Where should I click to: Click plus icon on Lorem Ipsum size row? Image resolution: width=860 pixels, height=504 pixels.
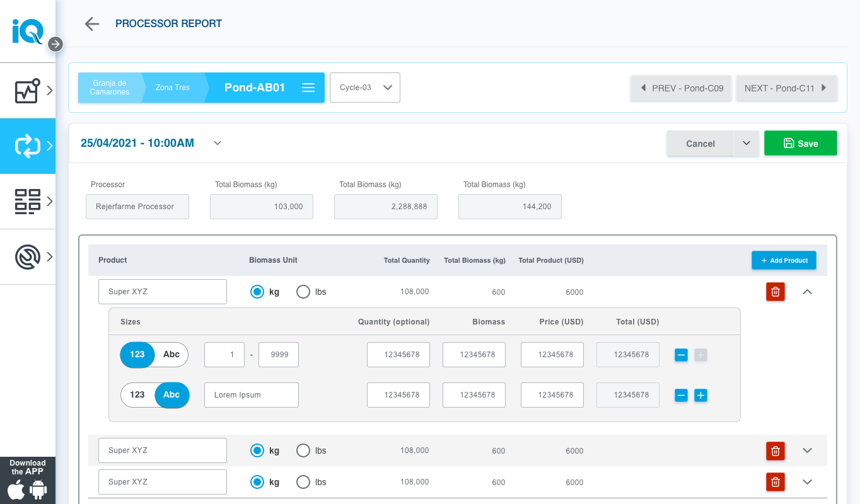click(x=700, y=396)
